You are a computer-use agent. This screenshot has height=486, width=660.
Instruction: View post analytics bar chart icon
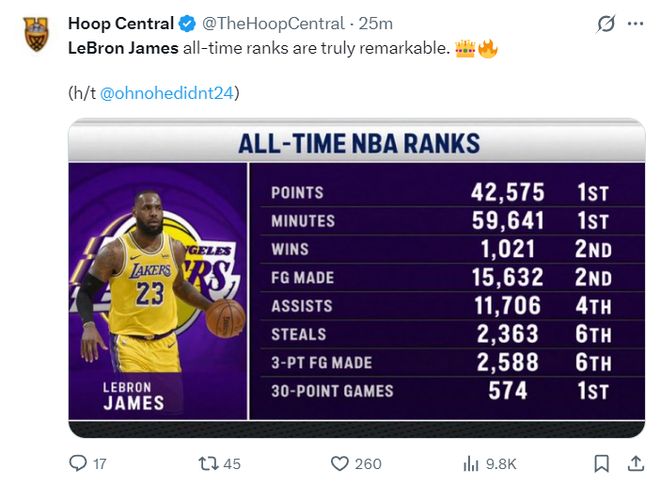click(x=471, y=463)
